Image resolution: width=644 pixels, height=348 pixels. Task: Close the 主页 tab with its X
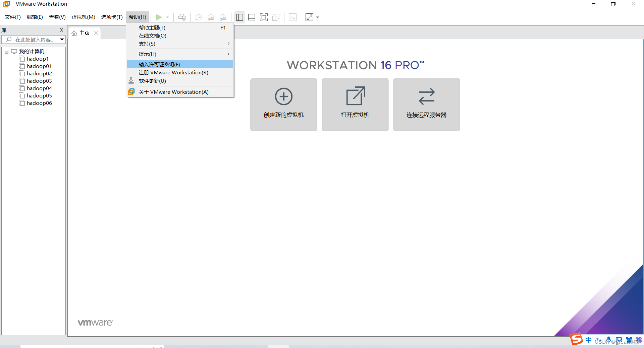[96, 33]
